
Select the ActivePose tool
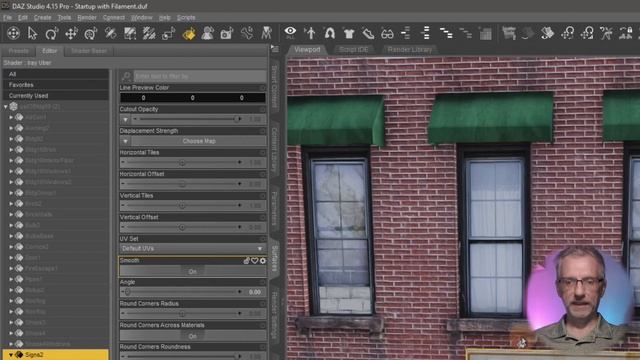pyautogui.click(x=110, y=33)
